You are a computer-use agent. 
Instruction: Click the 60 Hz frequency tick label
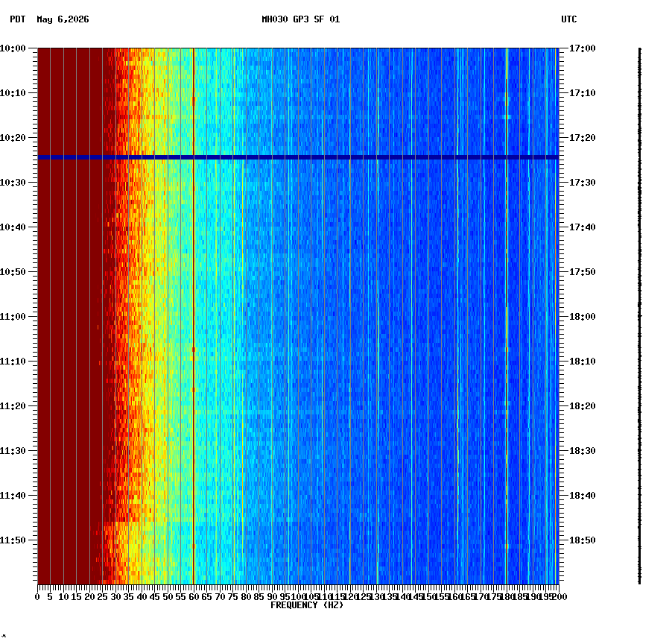(194, 597)
